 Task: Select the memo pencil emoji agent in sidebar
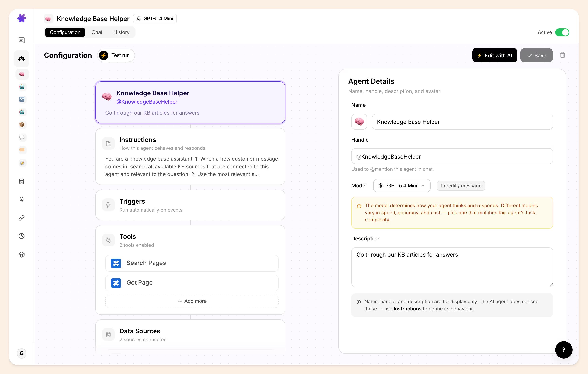click(22, 163)
